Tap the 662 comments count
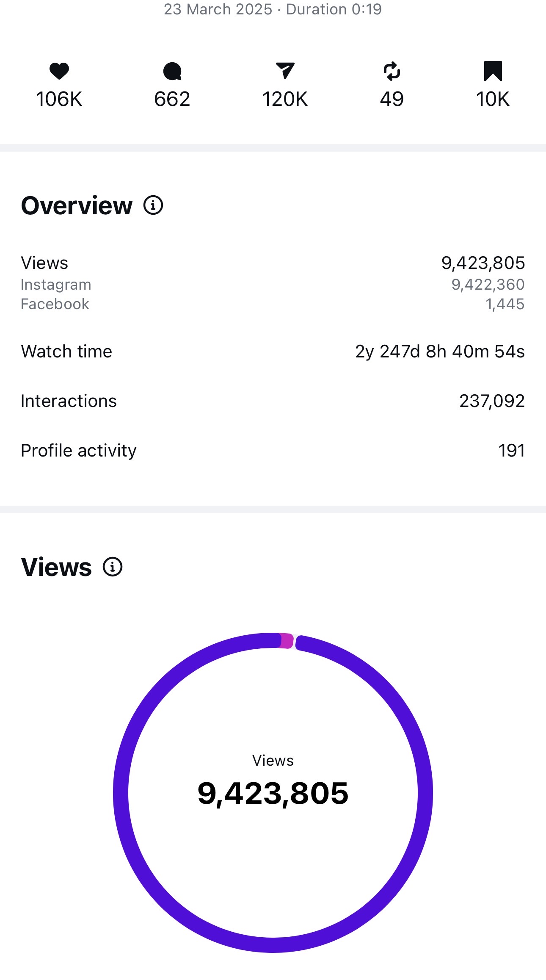This screenshot has height=980, width=546. point(172,99)
